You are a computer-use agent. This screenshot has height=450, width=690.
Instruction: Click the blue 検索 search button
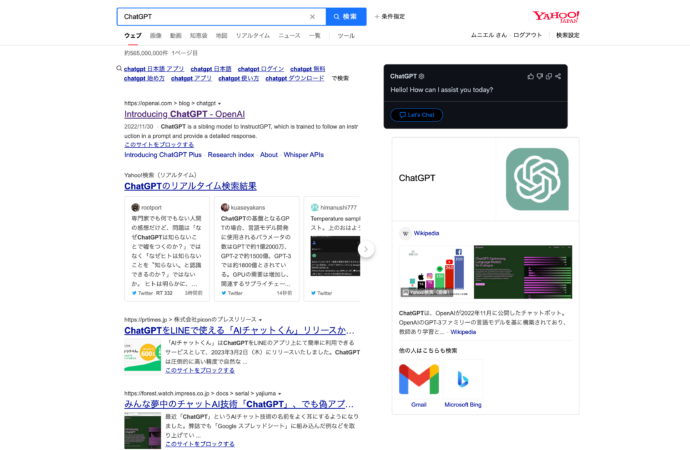(346, 17)
